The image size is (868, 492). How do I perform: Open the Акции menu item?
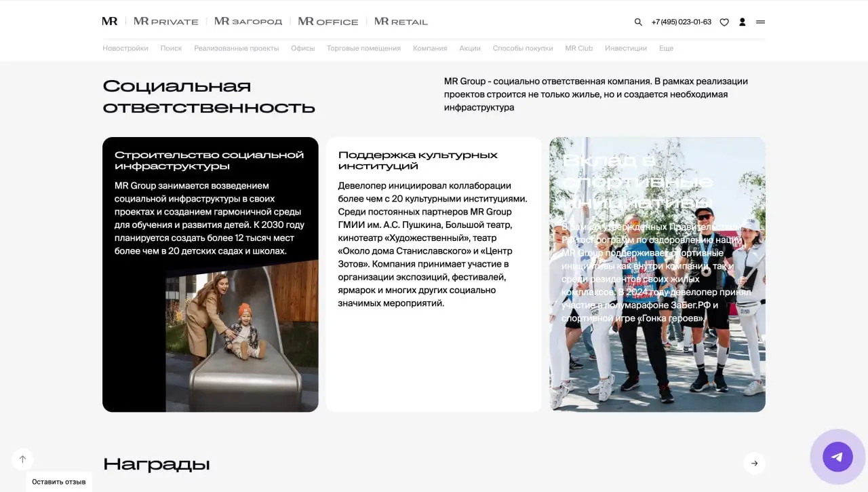[470, 48]
